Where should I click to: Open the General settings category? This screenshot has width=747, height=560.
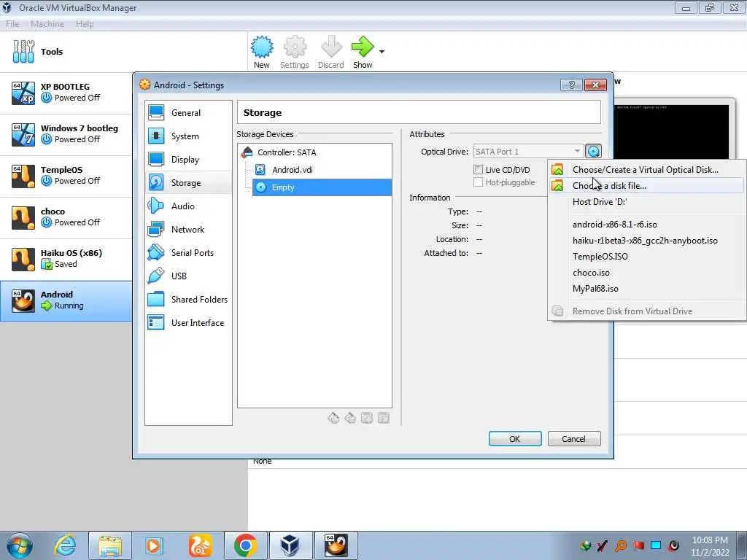189,113
